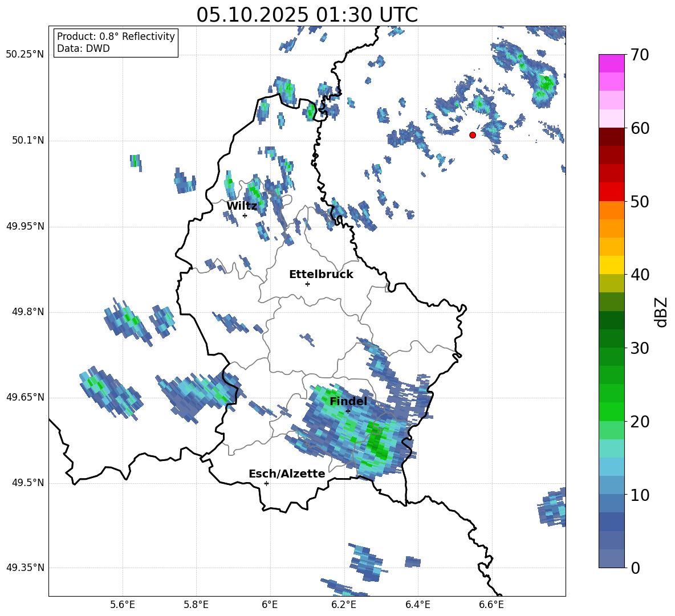Screen dimensions: 675x616
Task: Click the 49.95°N latitude label
Action: pyautogui.click(x=25, y=226)
